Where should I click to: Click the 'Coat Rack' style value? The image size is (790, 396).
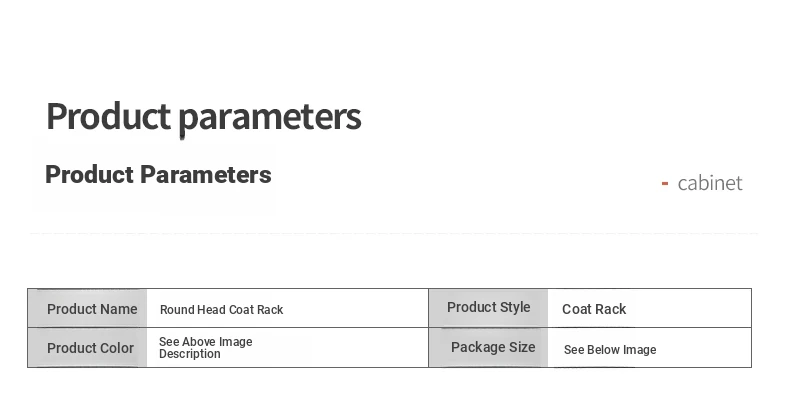[594, 309]
